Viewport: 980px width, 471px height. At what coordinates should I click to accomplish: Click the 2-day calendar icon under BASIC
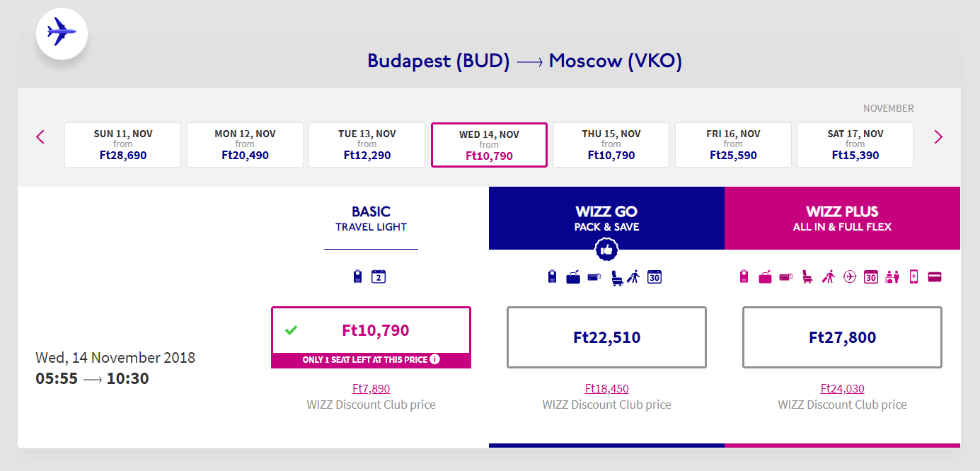pyautogui.click(x=379, y=277)
